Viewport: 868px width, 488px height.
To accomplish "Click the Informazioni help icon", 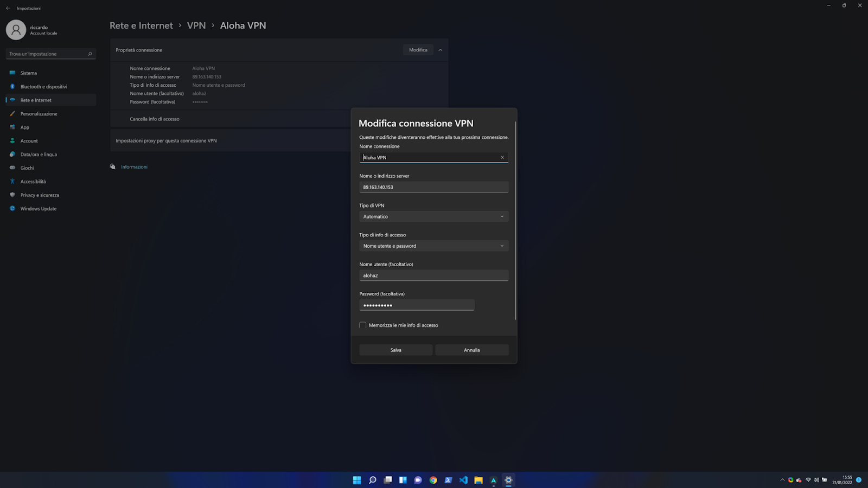I will (x=113, y=167).
